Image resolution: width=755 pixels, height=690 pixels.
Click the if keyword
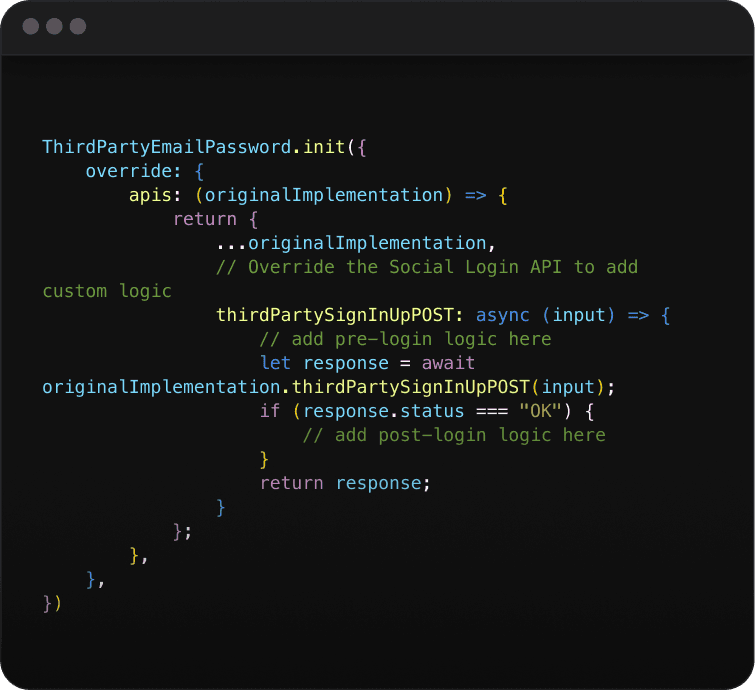tap(270, 411)
